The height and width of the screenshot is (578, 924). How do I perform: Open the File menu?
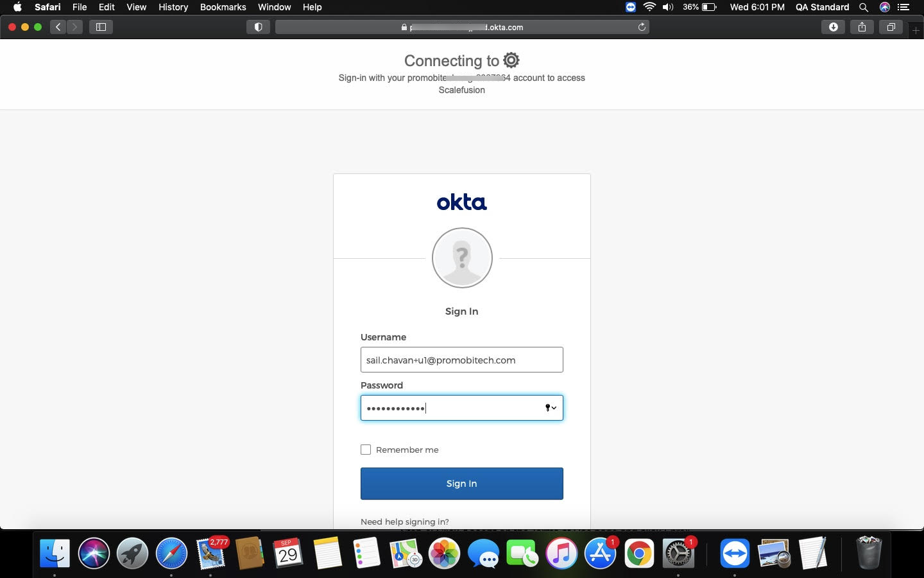pyautogui.click(x=80, y=7)
